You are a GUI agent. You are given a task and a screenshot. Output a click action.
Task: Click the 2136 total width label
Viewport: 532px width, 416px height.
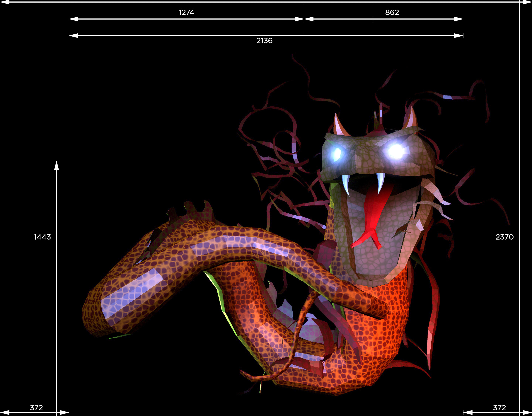[x=264, y=41]
